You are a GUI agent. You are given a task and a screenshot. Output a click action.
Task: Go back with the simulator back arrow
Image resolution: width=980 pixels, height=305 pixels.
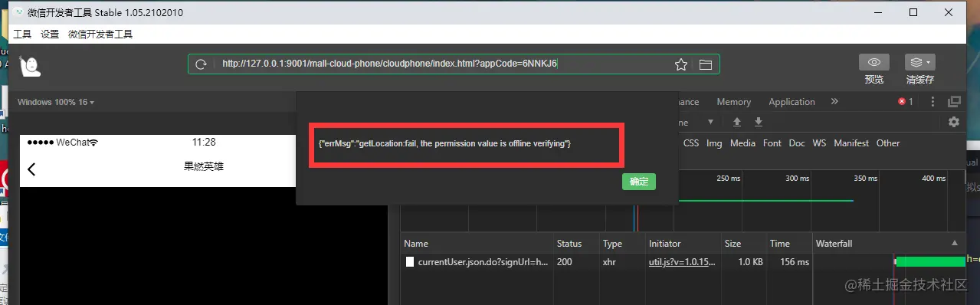pyautogui.click(x=31, y=169)
